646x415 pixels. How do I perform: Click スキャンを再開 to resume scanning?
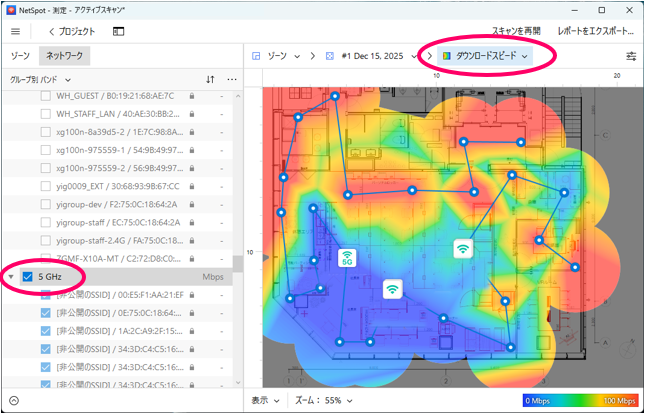click(516, 32)
